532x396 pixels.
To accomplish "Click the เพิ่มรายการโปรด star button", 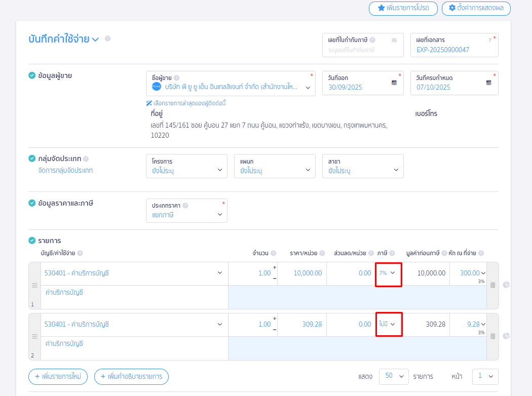I will click(x=403, y=8).
